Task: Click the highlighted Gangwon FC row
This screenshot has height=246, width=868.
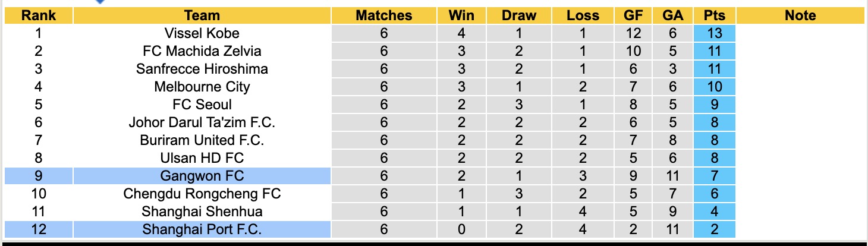Action: (x=202, y=176)
